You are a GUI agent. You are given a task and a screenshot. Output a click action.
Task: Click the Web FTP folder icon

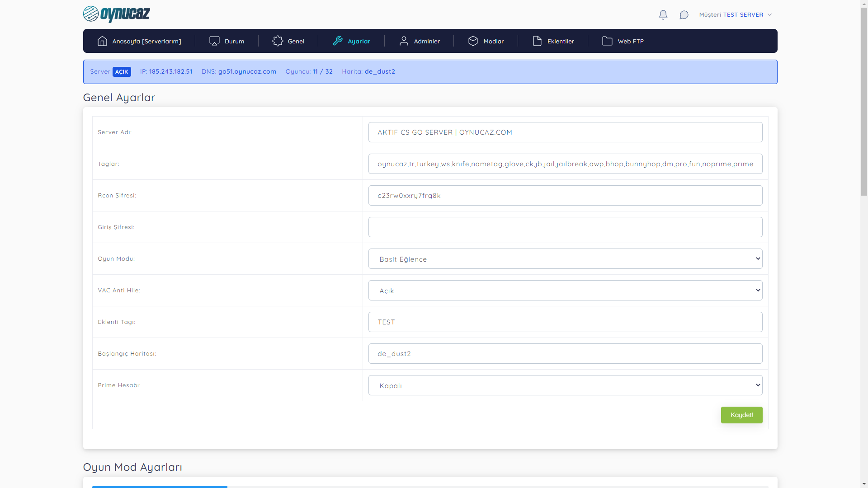[x=607, y=41]
